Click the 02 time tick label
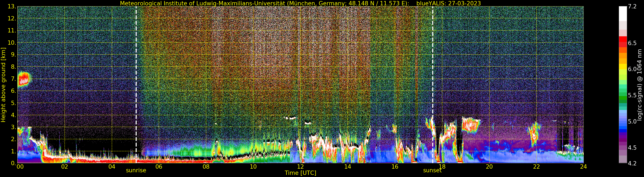 [65, 167]
